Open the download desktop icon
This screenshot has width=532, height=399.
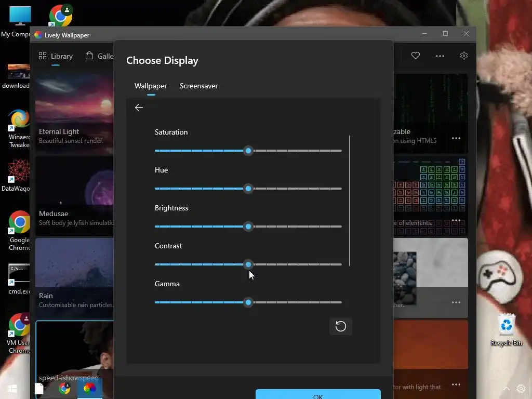(x=16, y=76)
